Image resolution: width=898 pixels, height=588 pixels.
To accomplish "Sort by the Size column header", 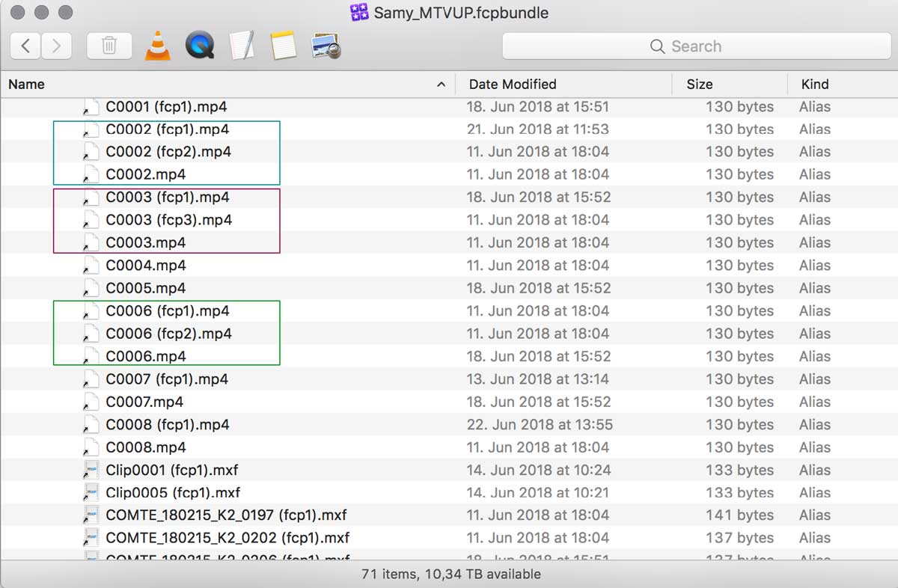I will (700, 85).
